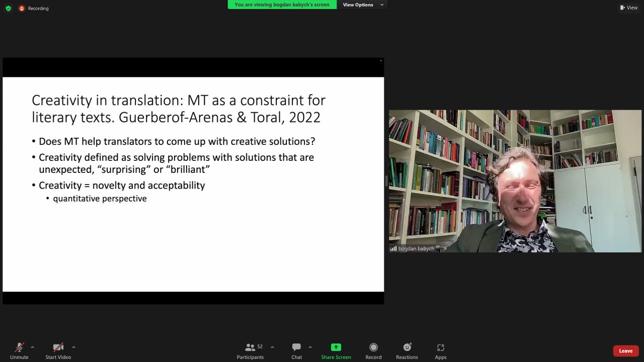
Task: Click the View layout button
Action: coord(629,8)
